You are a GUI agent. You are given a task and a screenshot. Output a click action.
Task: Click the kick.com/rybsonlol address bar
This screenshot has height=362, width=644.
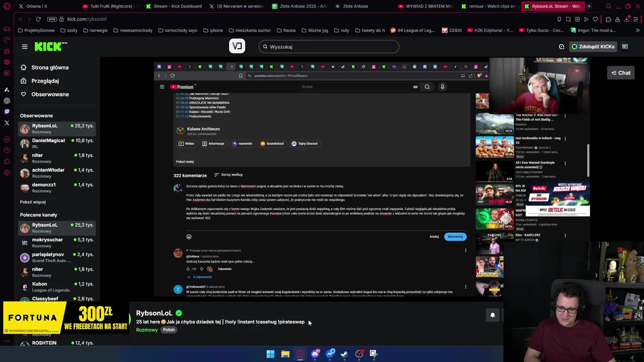(x=87, y=19)
